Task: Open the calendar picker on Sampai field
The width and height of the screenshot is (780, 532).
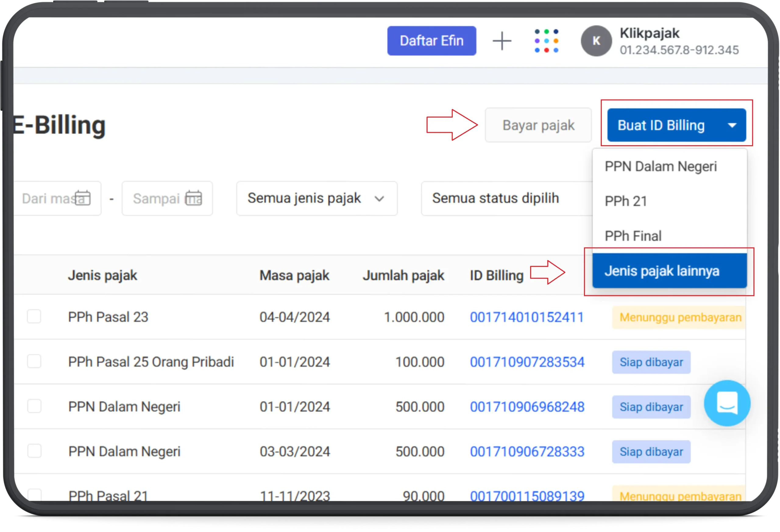Action: tap(194, 198)
